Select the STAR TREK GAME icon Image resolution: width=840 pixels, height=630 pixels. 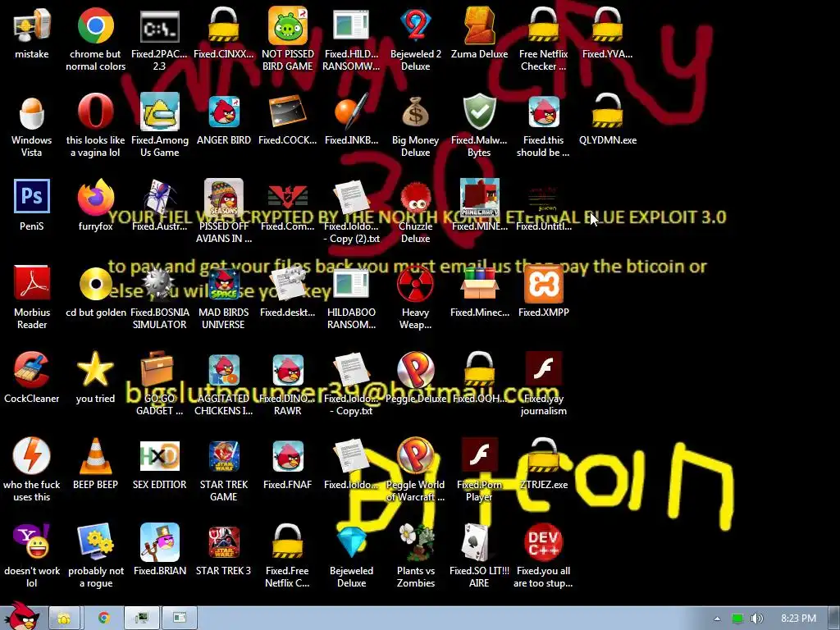point(224,456)
